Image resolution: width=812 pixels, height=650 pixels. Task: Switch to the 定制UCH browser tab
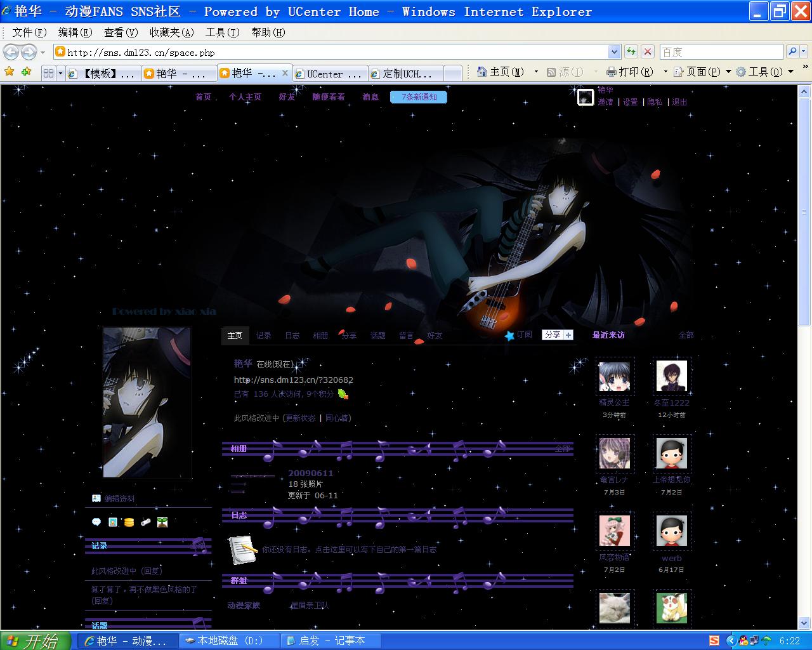click(x=405, y=74)
